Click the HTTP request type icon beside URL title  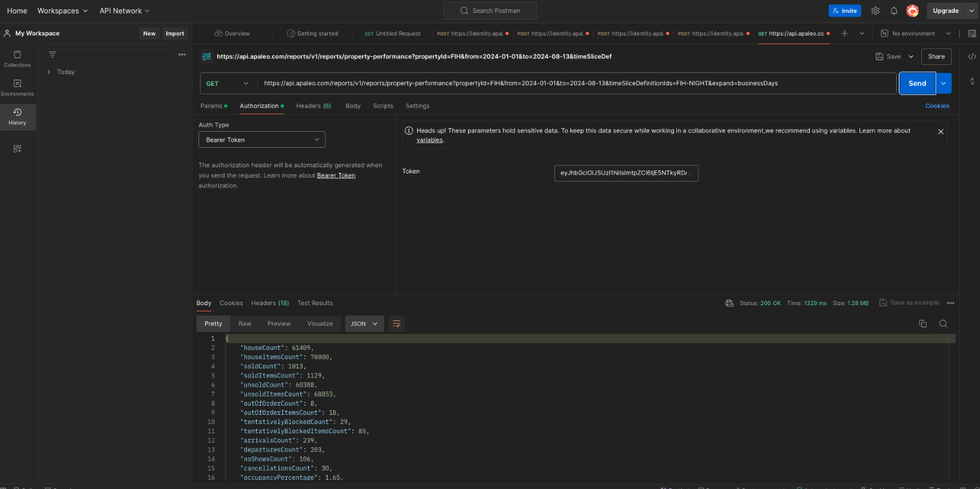pyautogui.click(x=206, y=56)
